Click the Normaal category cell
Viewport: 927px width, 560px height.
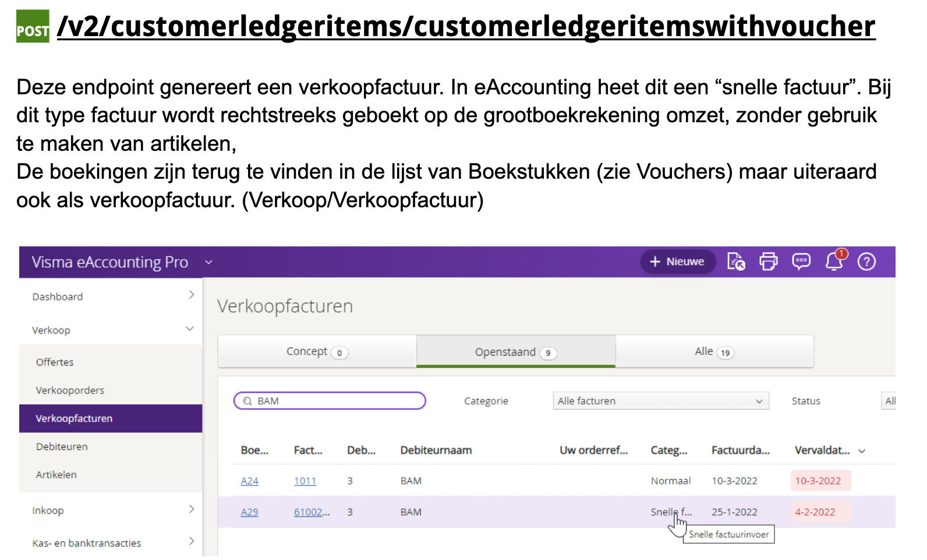(x=671, y=481)
